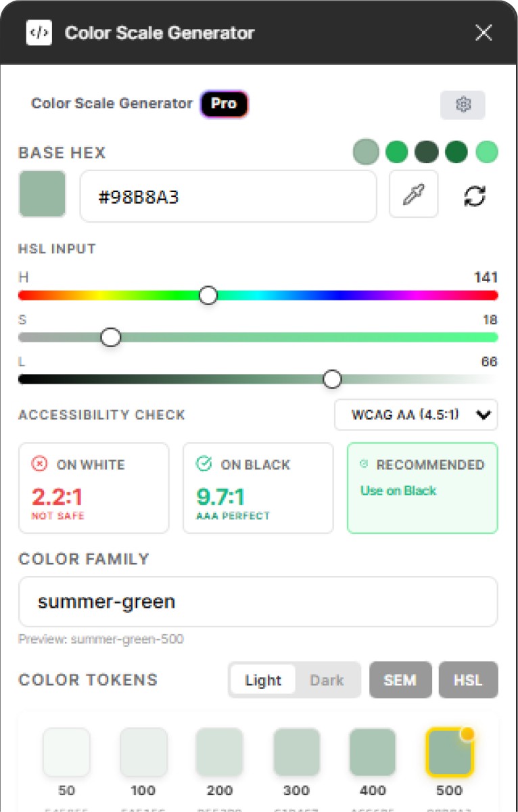Image resolution: width=518 pixels, height=812 pixels.
Task: Collapse the WCAG contrast level chevron
Action: click(484, 415)
